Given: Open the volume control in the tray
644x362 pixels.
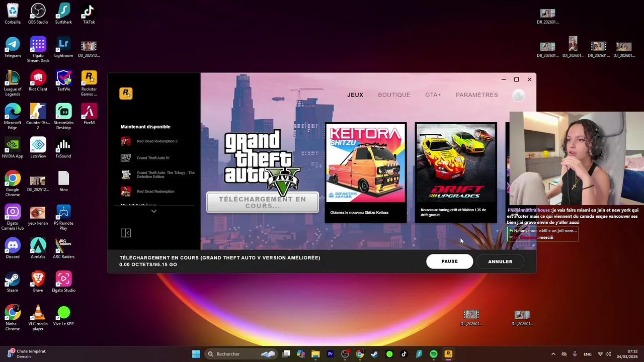Looking at the screenshot, I should tap(608, 354).
